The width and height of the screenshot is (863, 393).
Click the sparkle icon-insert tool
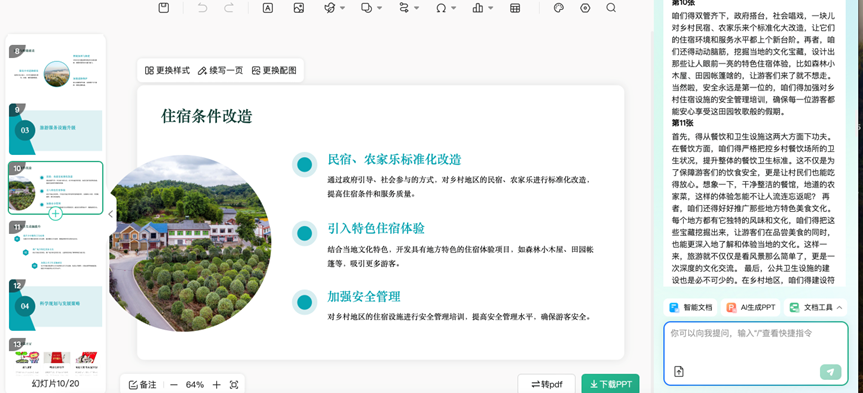click(330, 8)
